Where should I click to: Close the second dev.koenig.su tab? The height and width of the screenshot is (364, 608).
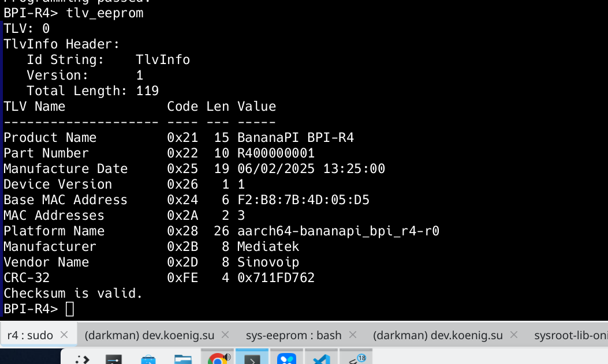tap(514, 335)
